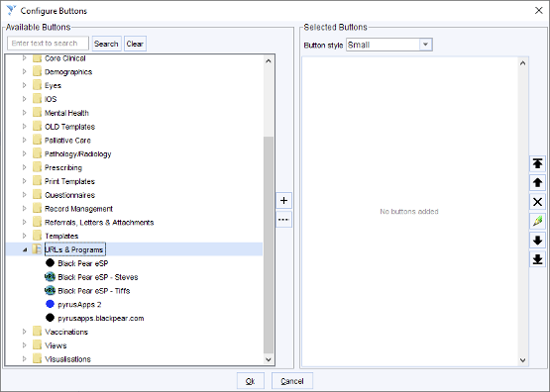
Task: Click the Ok button
Action: tap(250, 381)
